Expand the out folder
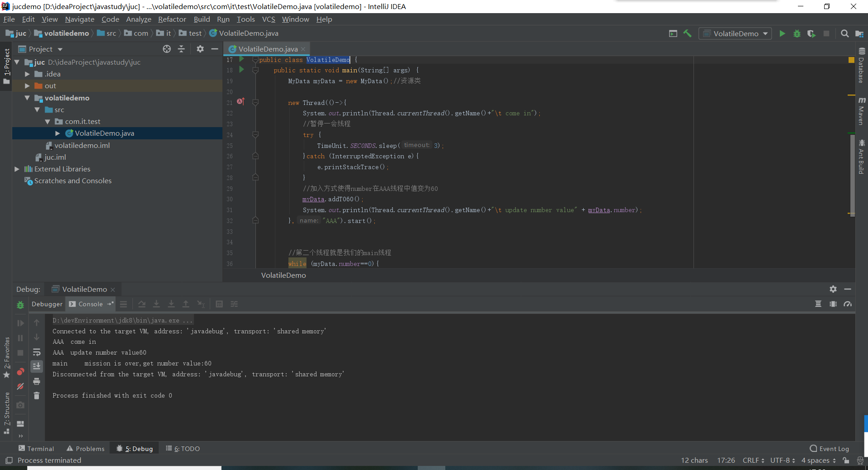The image size is (868, 470). pos(27,85)
